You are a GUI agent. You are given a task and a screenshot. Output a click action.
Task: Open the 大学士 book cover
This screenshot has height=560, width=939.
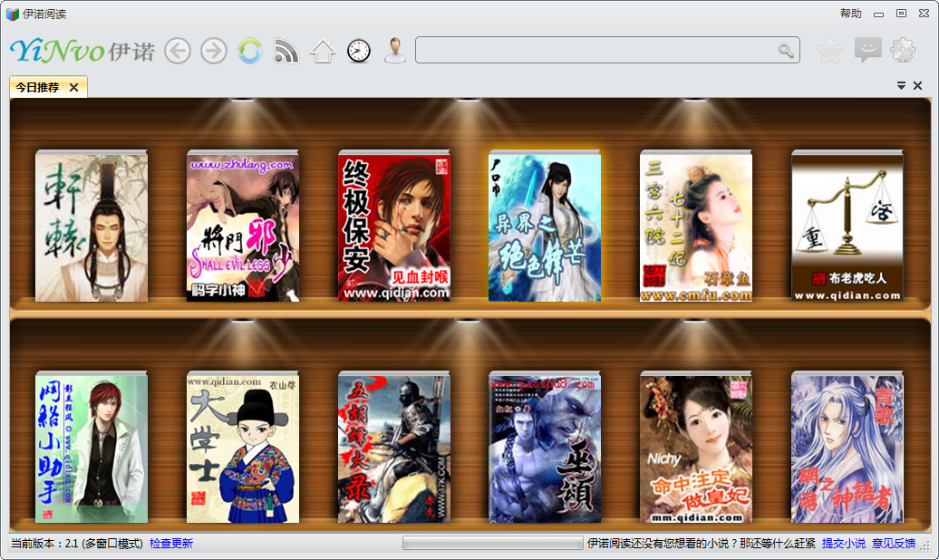[243, 448]
